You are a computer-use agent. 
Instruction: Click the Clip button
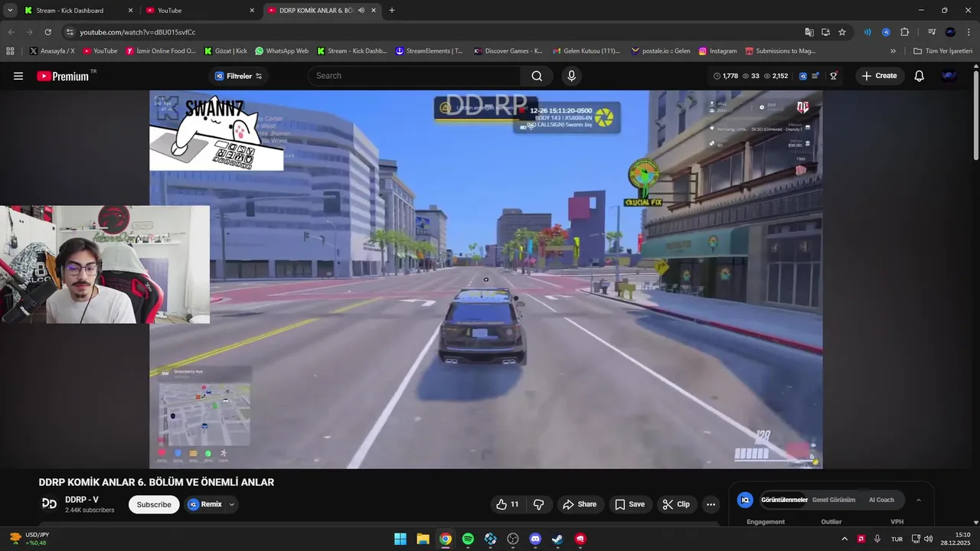click(x=676, y=504)
